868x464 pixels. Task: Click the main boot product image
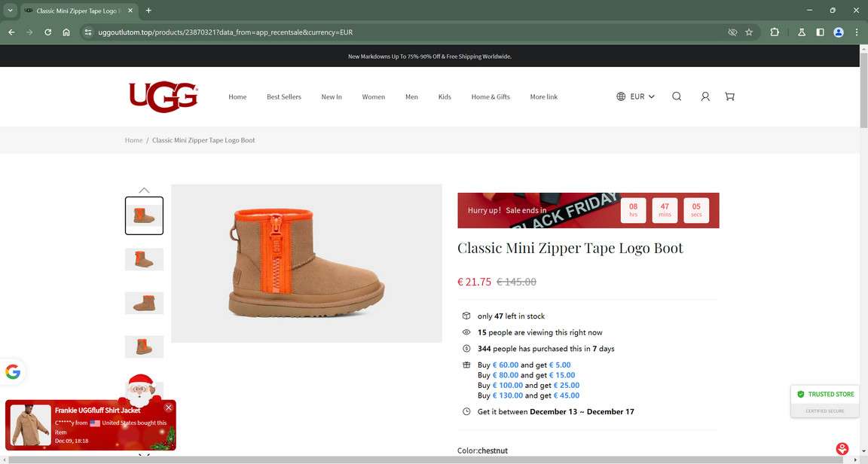(x=306, y=264)
